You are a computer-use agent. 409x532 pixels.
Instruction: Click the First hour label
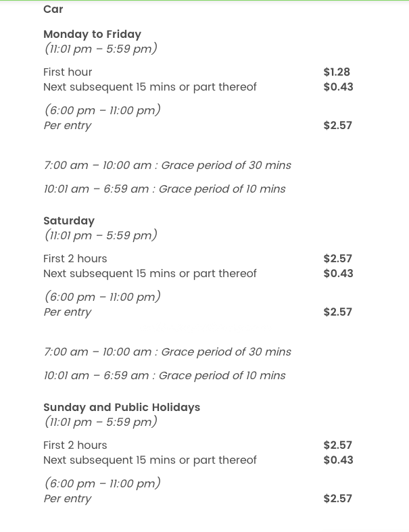[68, 72]
